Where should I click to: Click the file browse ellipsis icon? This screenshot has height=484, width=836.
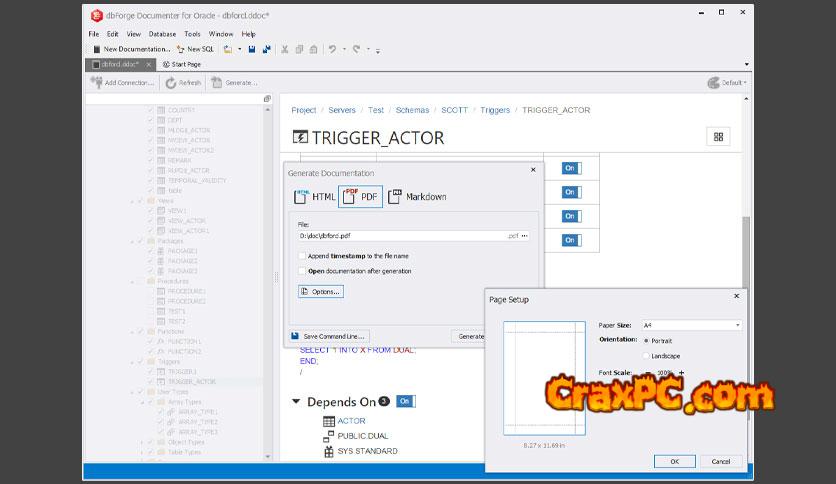tap(525, 236)
